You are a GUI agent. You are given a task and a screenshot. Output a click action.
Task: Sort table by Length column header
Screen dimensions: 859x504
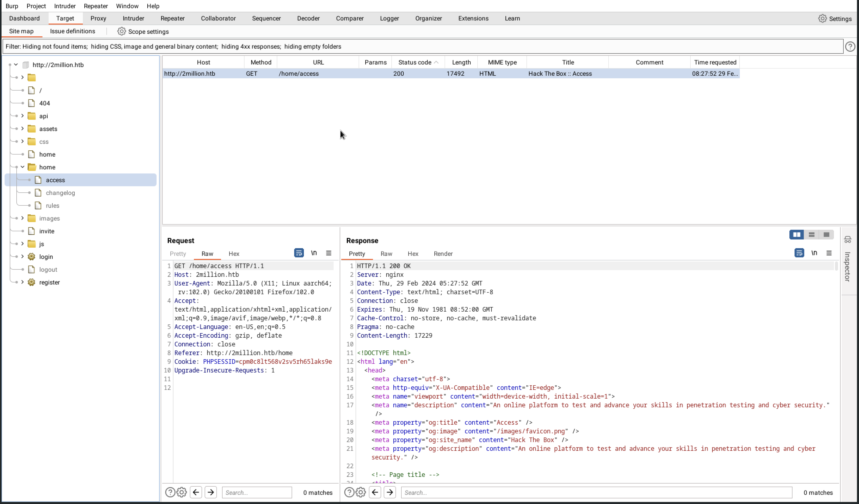(x=461, y=62)
